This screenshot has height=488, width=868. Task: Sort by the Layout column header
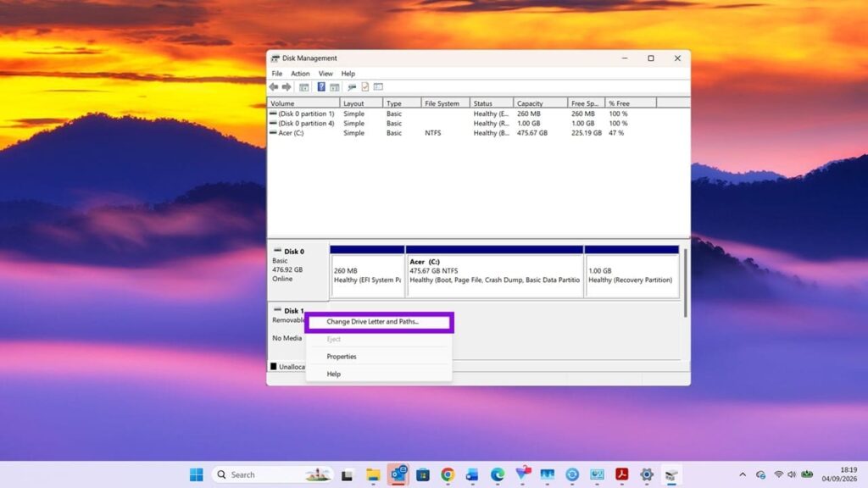(x=361, y=103)
